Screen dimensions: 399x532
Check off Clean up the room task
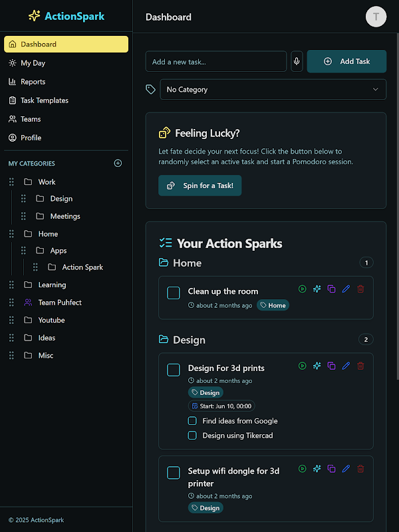tap(174, 293)
